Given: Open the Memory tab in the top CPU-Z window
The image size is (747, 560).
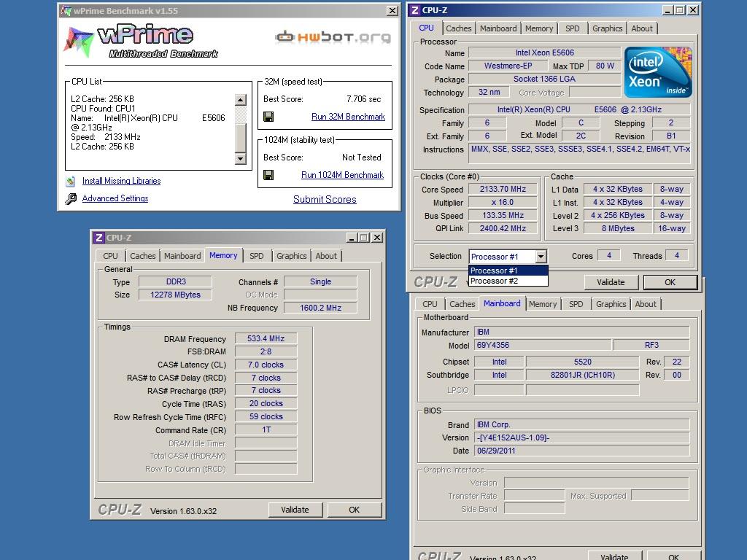Looking at the screenshot, I should pos(539,28).
